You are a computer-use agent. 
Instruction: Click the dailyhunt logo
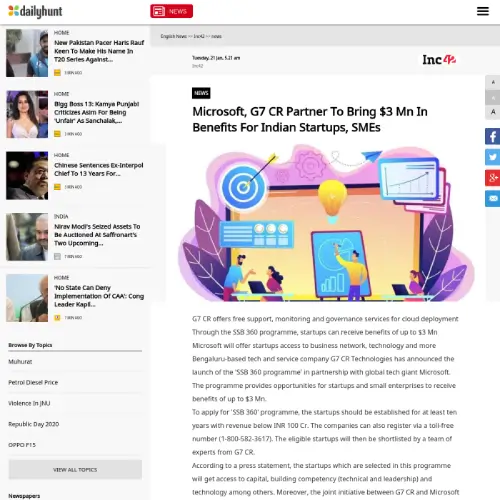pyautogui.click(x=35, y=11)
